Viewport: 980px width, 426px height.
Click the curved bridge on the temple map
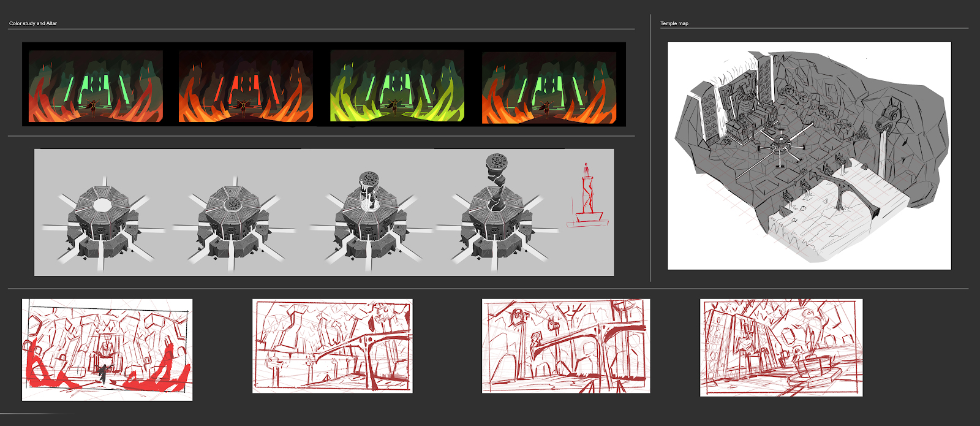(850, 187)
